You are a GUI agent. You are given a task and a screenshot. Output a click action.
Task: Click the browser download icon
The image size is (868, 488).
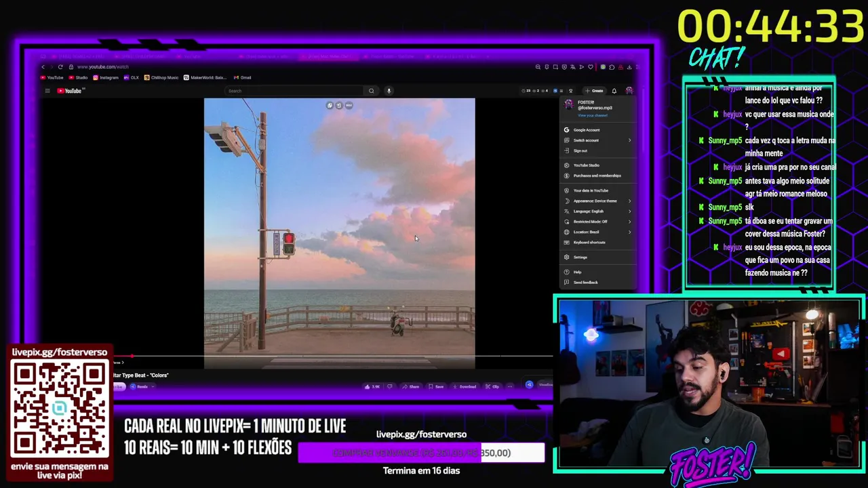click(629, 67)
